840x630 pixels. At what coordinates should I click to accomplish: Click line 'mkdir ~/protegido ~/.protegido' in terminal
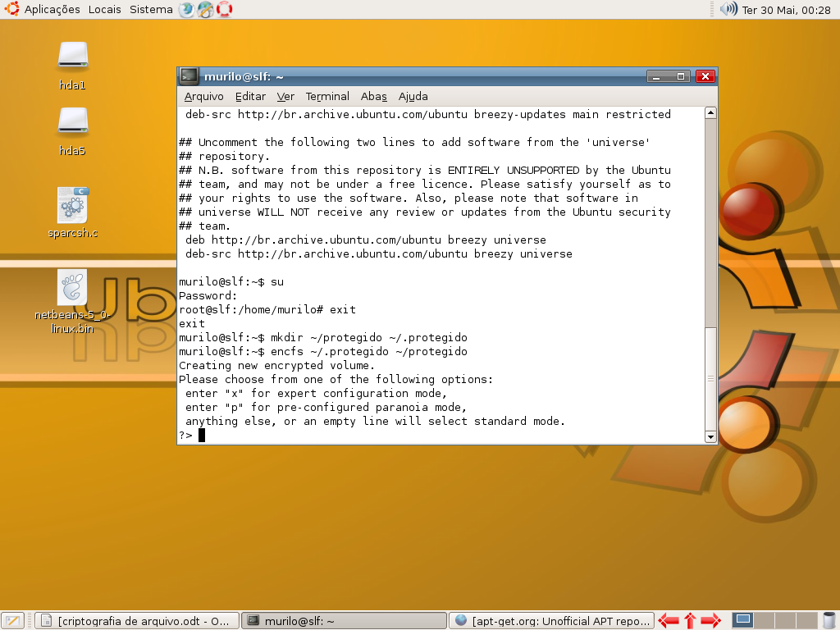tap(323, 337)
